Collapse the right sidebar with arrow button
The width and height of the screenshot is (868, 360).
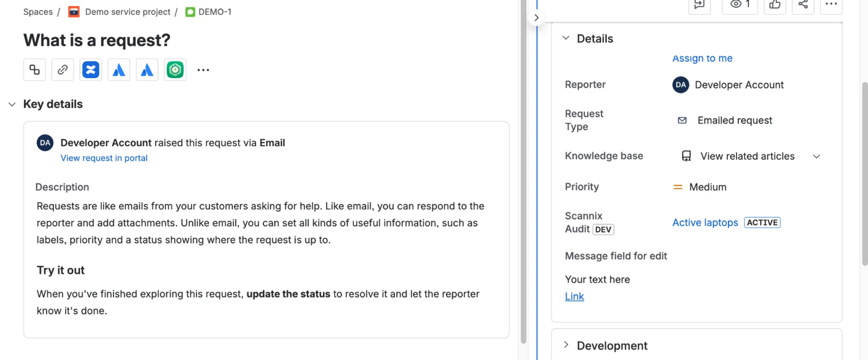coord(536,17)
